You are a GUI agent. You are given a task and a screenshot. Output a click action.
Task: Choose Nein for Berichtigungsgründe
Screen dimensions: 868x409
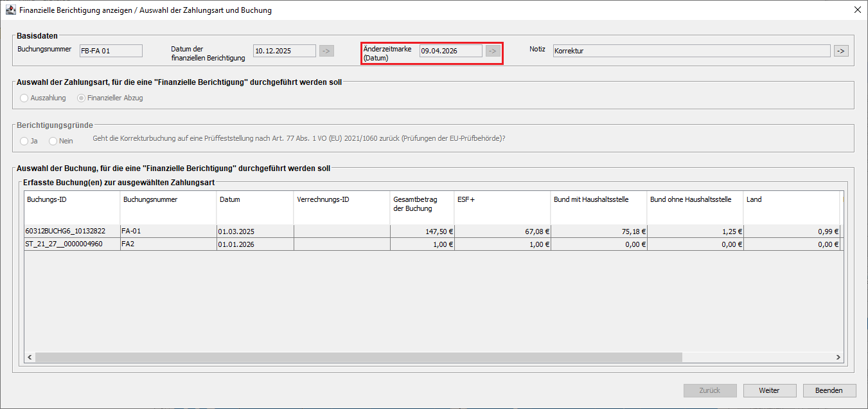pos(53,141)
